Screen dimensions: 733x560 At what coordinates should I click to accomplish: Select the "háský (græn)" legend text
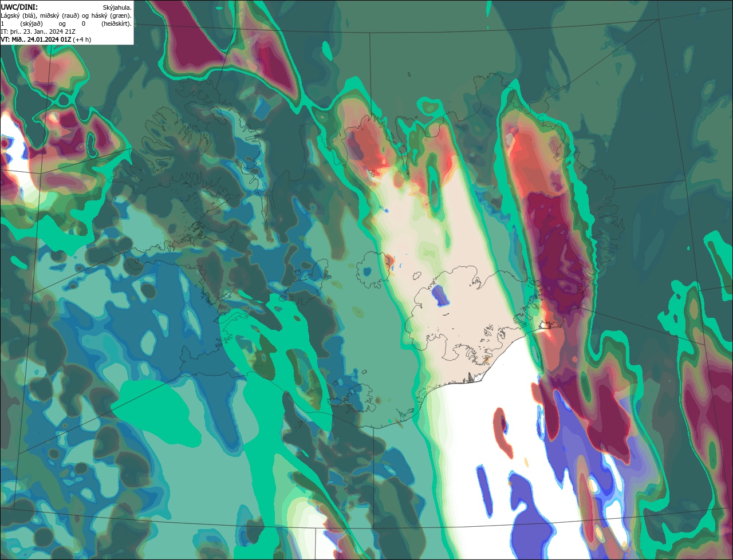110,16
